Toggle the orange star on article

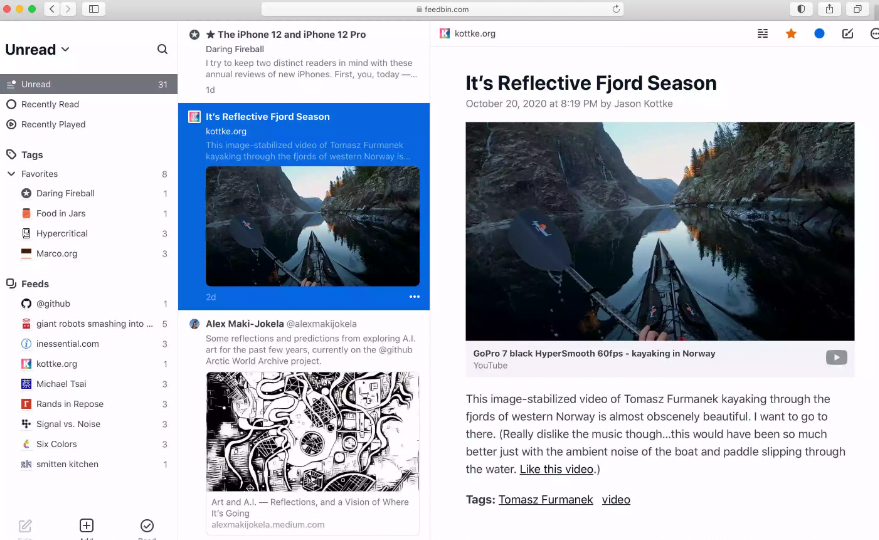tap(791, 33)
